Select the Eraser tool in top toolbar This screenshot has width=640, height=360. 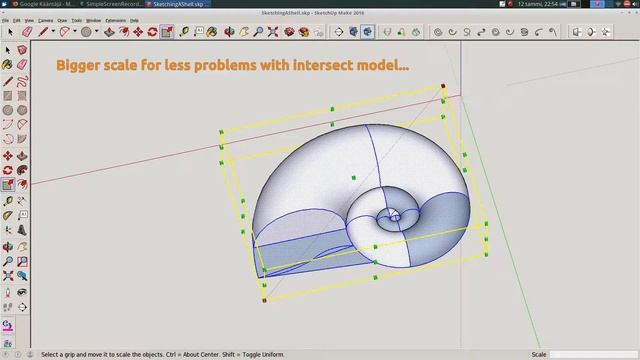click(x=27, y=31)
